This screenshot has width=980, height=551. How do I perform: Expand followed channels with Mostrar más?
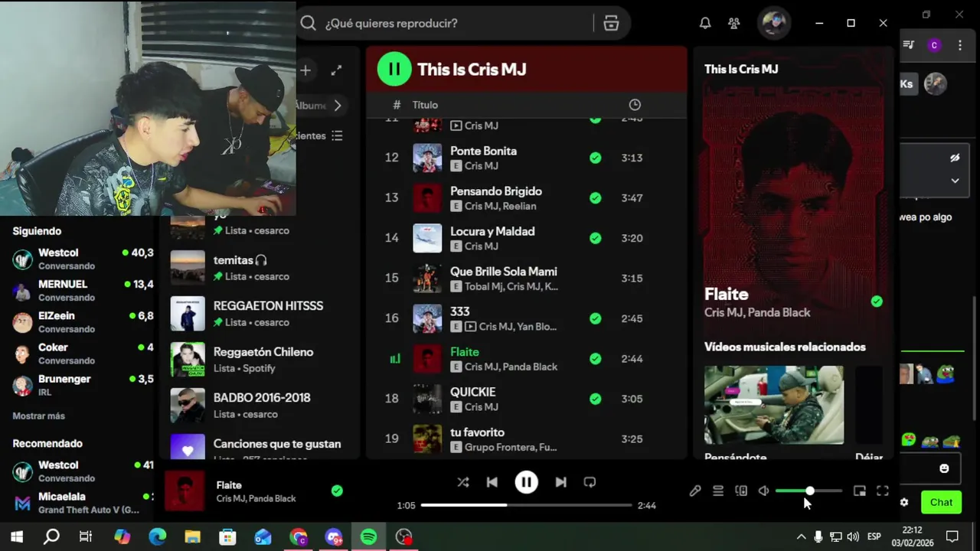39,416
